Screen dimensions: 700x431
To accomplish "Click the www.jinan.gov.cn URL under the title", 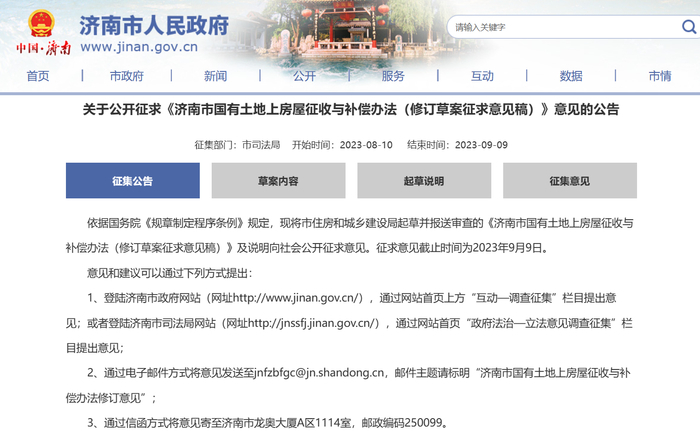I will 139,47.
